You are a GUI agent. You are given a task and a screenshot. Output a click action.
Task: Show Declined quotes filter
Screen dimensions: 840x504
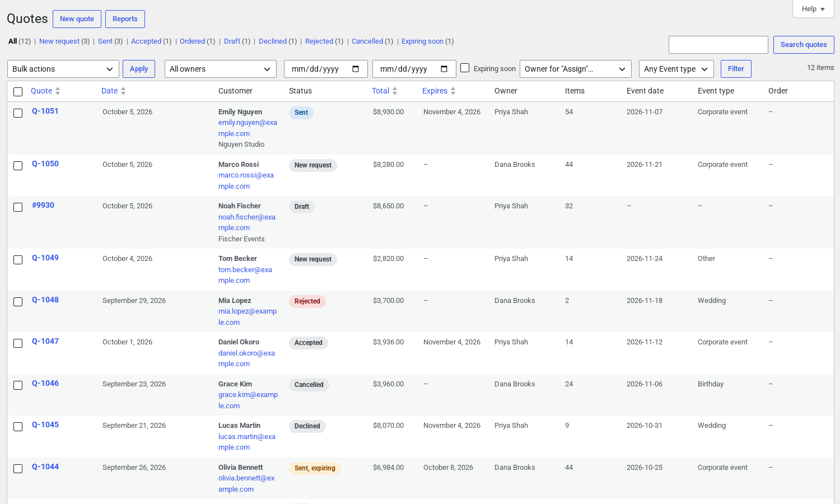273,41
